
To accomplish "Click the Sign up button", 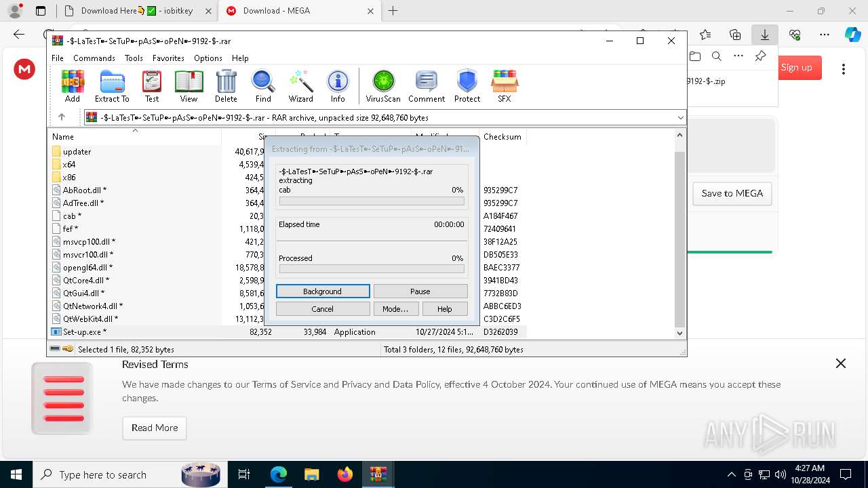I will (x=796, y=68).
